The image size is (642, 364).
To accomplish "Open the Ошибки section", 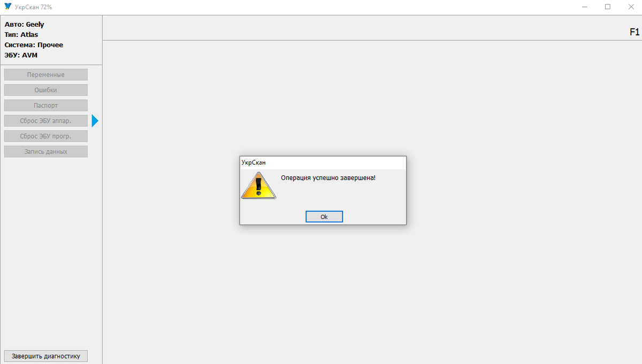I will point(46,90).
